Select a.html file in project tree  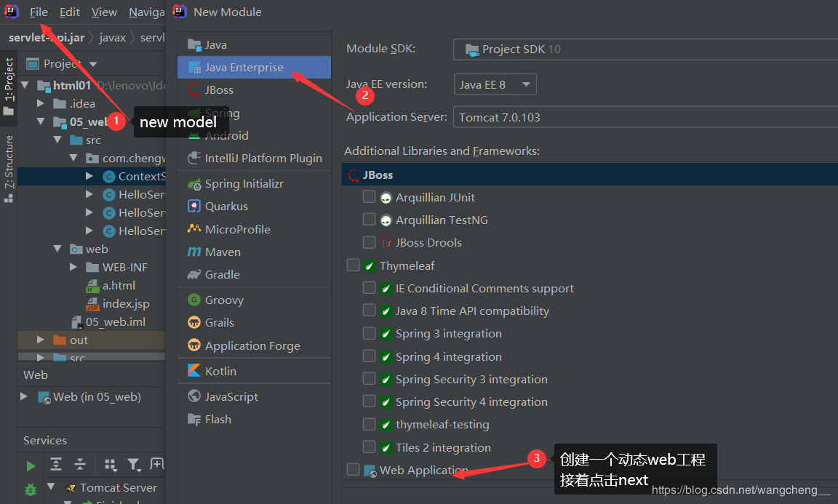pyautogui.click(x=119, y=285)
